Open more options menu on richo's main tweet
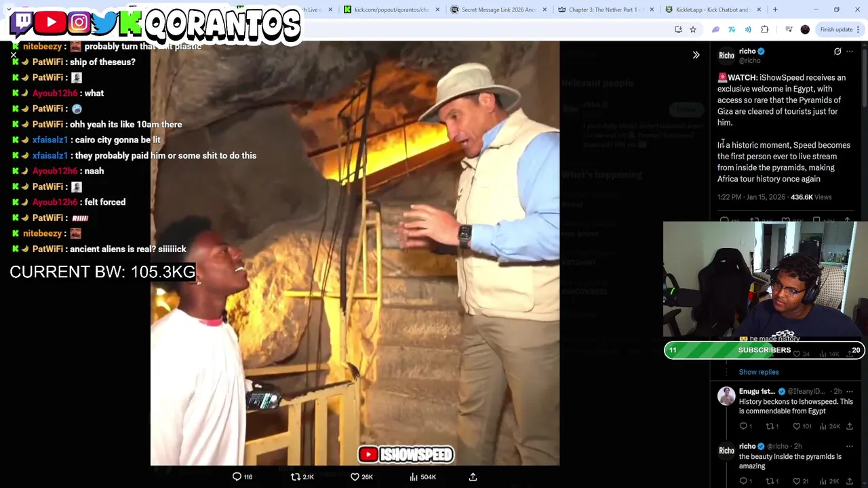This screenshot has width=868, height=488. [x=850, y=52]
